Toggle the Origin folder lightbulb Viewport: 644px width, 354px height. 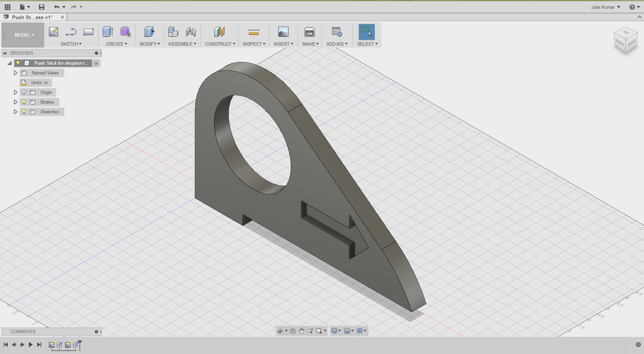click(x=24, y=92)
